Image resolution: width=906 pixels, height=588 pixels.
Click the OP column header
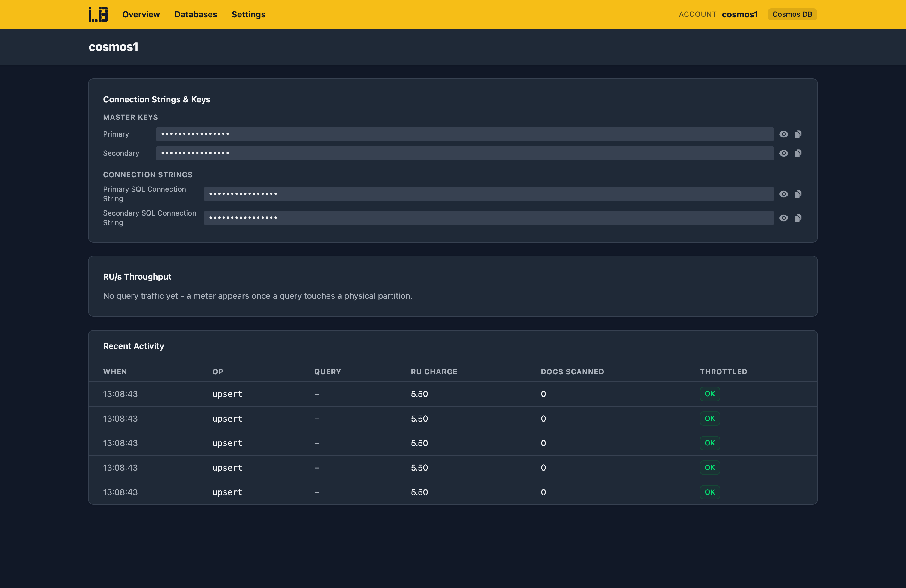tap(218, 372)
